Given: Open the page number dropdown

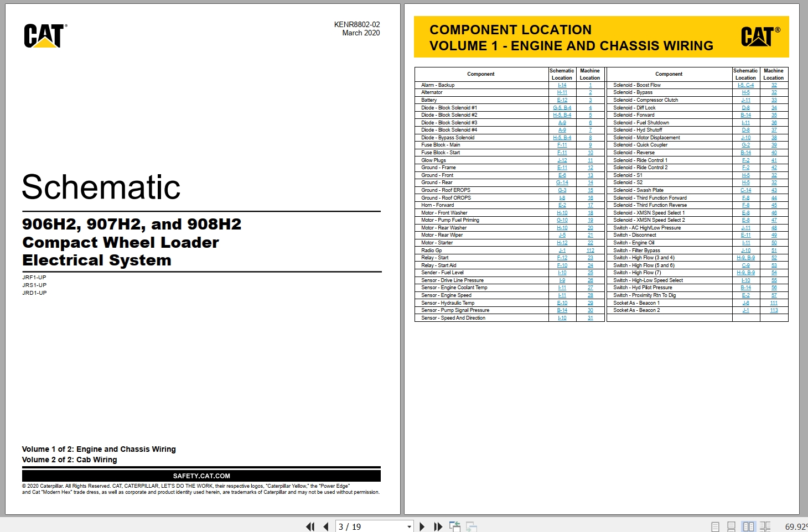Looking at the screenshot, I should [x=410, y=527].
